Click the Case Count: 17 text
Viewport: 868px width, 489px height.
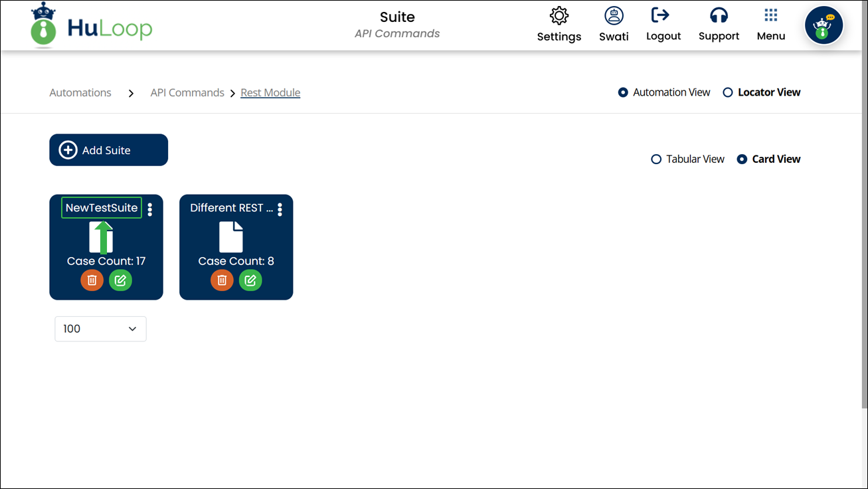click(x=106, y=261)
